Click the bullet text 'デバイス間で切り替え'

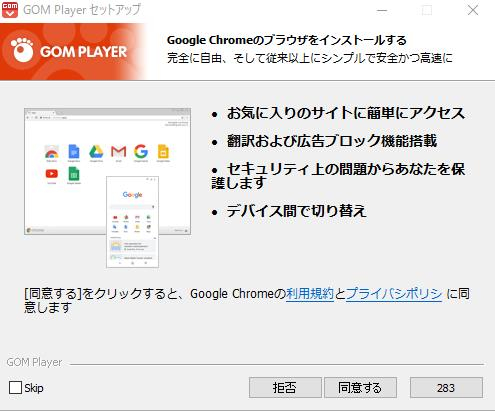[296, 211]
